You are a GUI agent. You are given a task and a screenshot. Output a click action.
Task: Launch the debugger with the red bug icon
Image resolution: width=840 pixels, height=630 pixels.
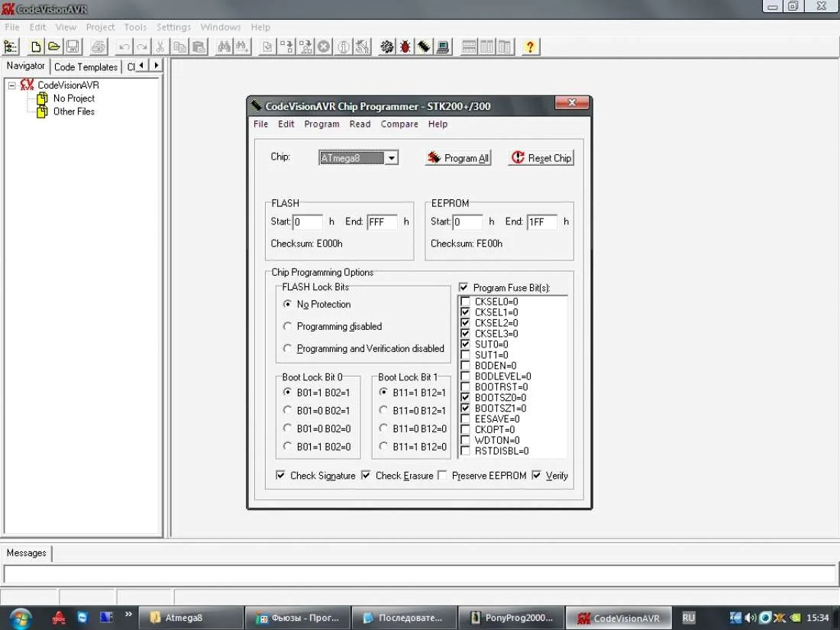405,47
